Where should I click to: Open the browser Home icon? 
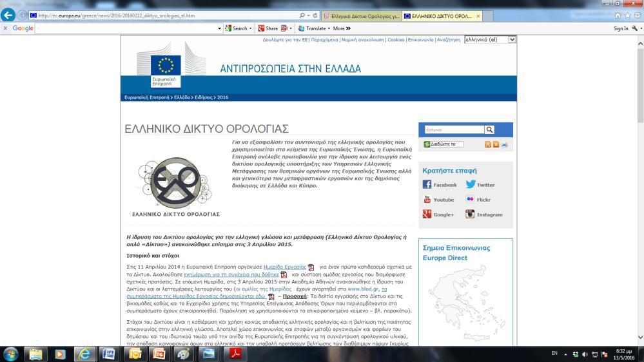tap(618, 15)
